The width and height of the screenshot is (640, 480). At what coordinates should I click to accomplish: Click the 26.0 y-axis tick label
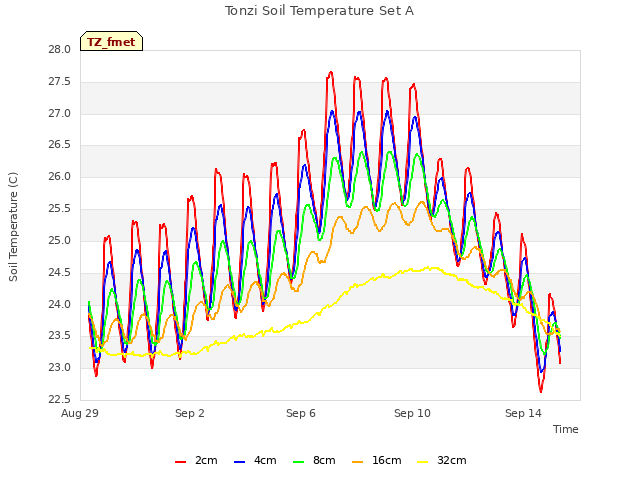coord(60,177)
